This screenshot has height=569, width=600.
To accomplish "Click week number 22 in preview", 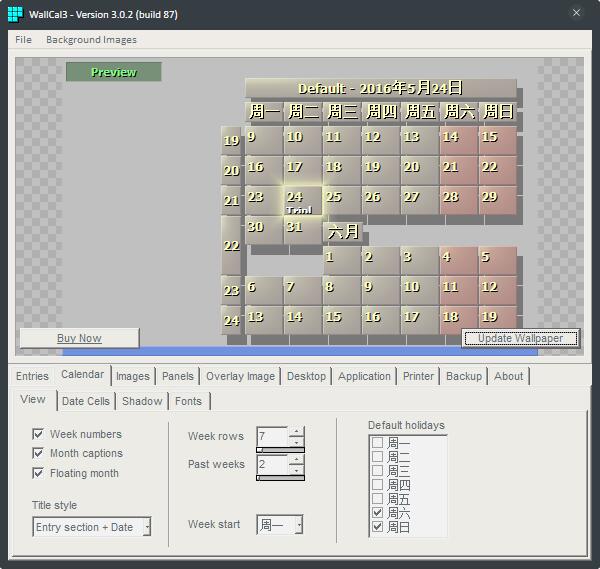I will click(231, 245).
